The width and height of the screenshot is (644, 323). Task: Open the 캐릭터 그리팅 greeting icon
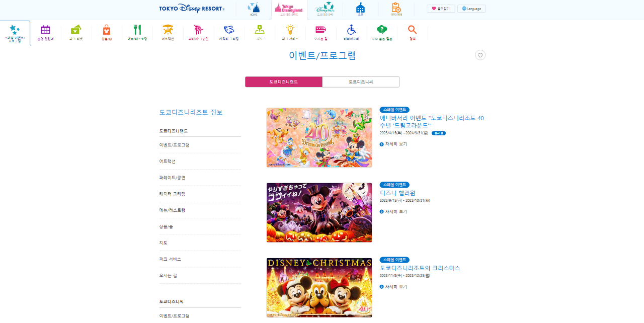[x=229, y=31]
